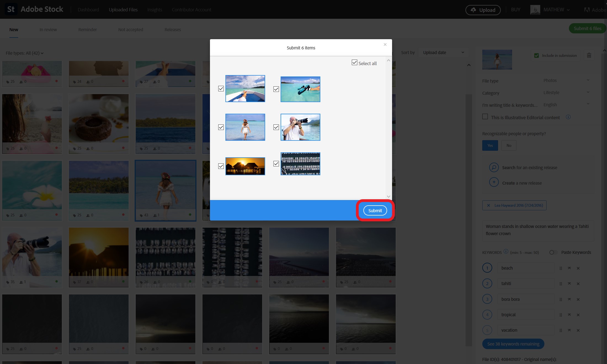This screenshot has height=364, width=607.
Task: Close the Submit 6 items dialog
Action: point(385,44)
